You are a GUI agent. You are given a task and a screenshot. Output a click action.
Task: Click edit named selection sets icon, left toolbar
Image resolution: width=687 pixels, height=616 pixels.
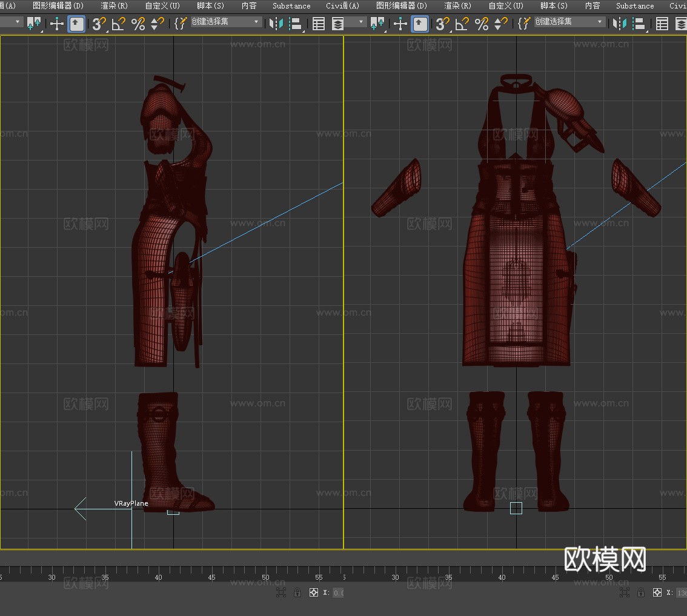180,24
